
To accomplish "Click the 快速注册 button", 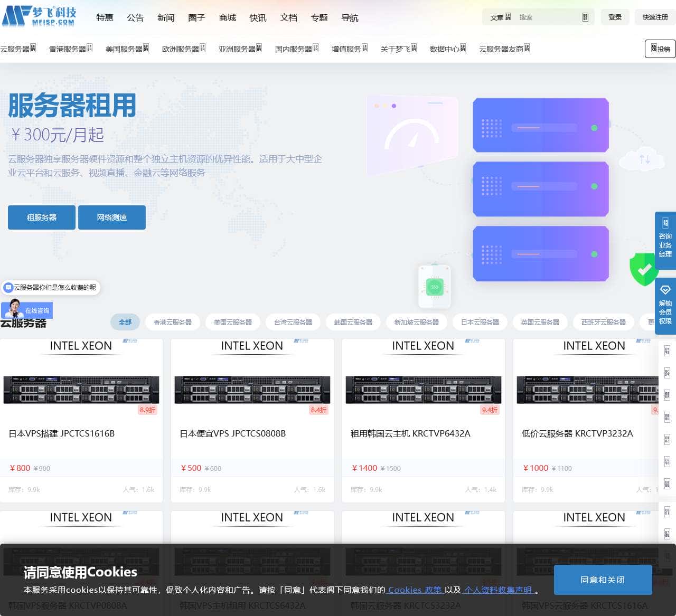I will 655,17.
